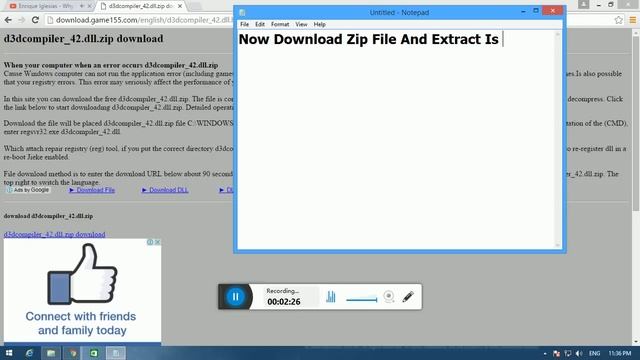Screen dimensions: 640x360
Task: Show hidden system tray icons
Action: (x=545, y=353)
